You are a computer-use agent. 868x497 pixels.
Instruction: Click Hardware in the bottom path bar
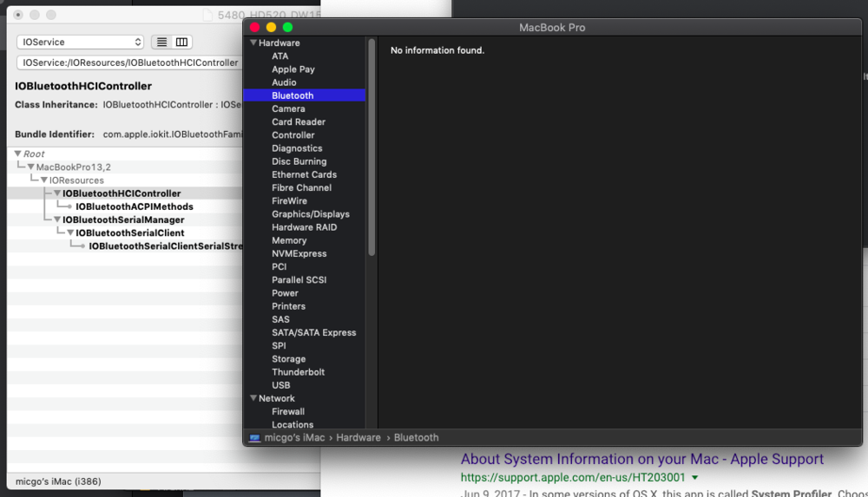click(358, 438)
